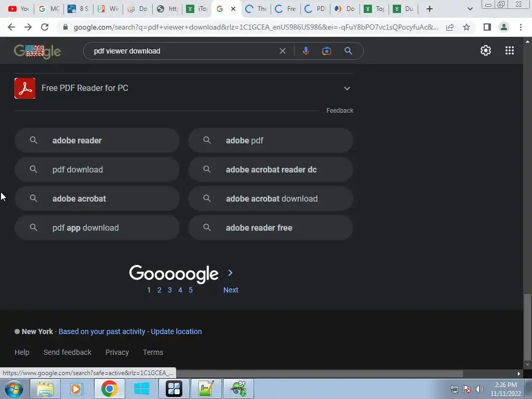Select the Chrome taskbar icon
This screenshot has height=399, width=532.
109,389
